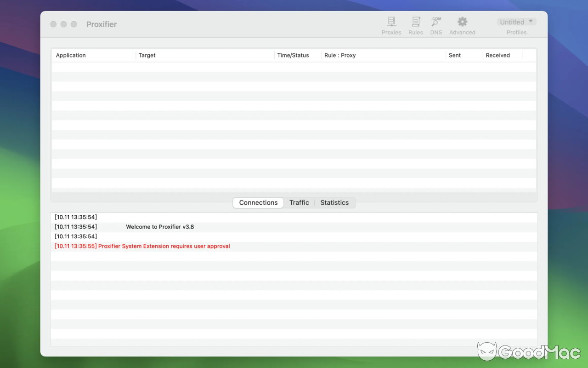Select the Connections tab
This screenshot has height=368, width=588.
258,202
